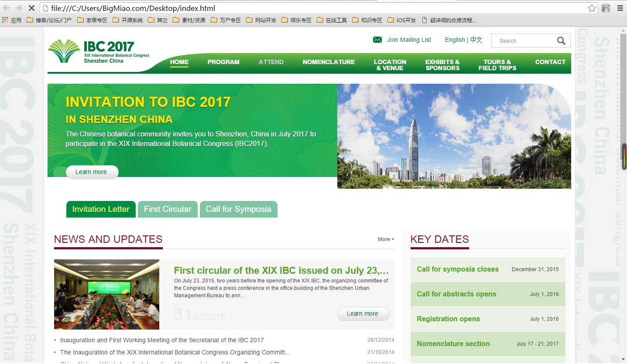This screenshot has height=364, width=627.
Task: Click the mailing list envelope icon
Action: (x=377, y=40)
